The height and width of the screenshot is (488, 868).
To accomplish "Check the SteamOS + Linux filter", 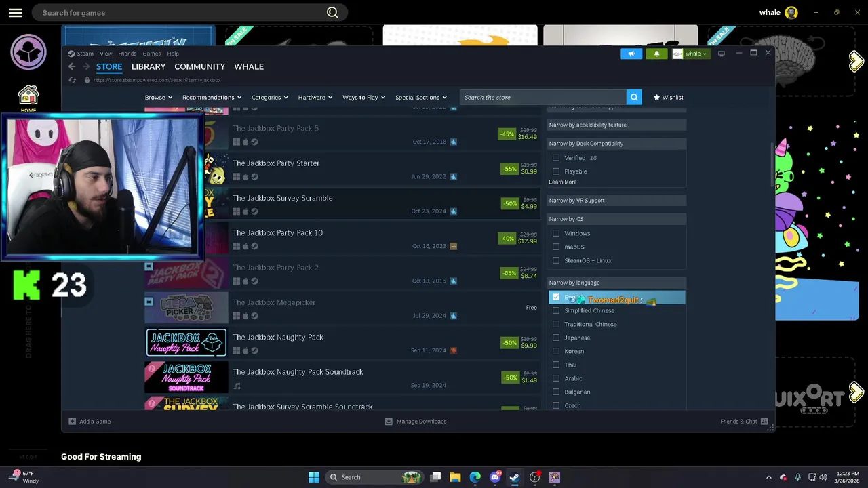I will [x=556, y=260].
